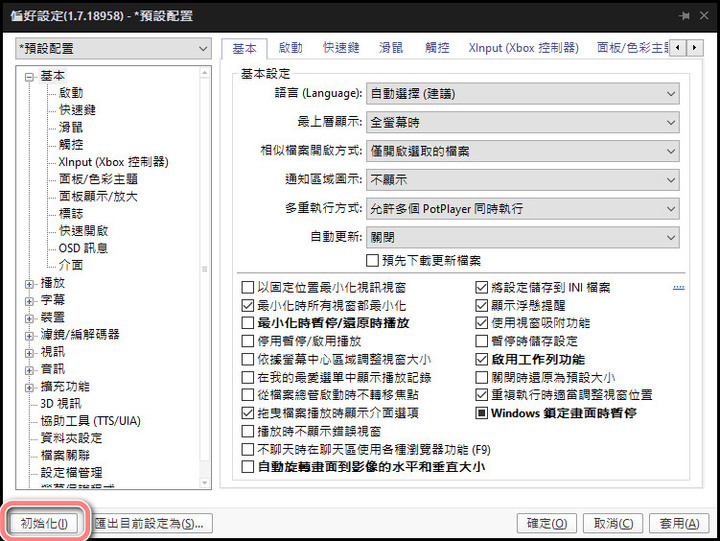Image resolution: width=720 pixels, height=541 pixels.
Task: Select 面板顯示/放大 in the tree
Action: tap(98, 197)
